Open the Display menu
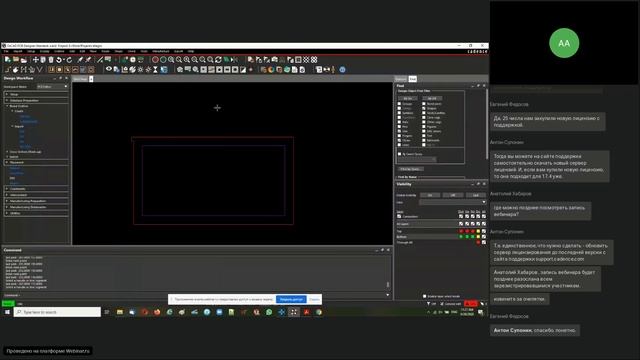 coord(44,51)
